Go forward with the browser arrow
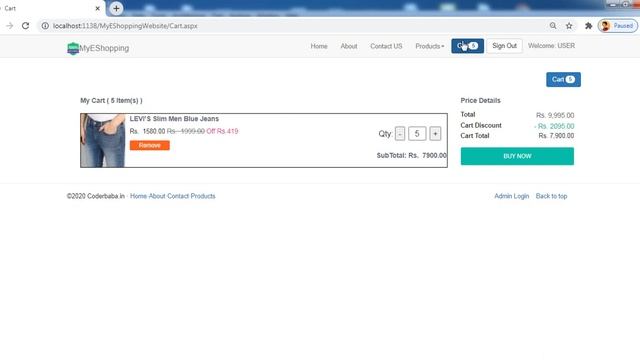Screen dimensions: 640x360 (9, 26)
